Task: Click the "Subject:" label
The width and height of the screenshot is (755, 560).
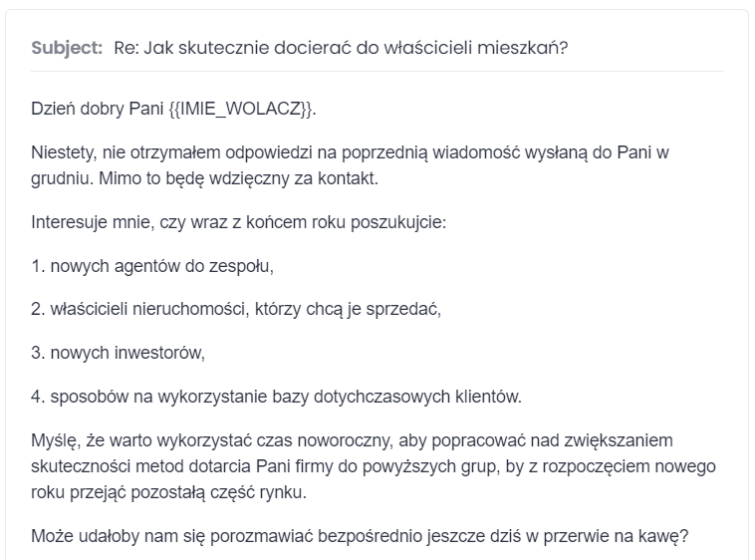Action: click(x=67, y=48)
